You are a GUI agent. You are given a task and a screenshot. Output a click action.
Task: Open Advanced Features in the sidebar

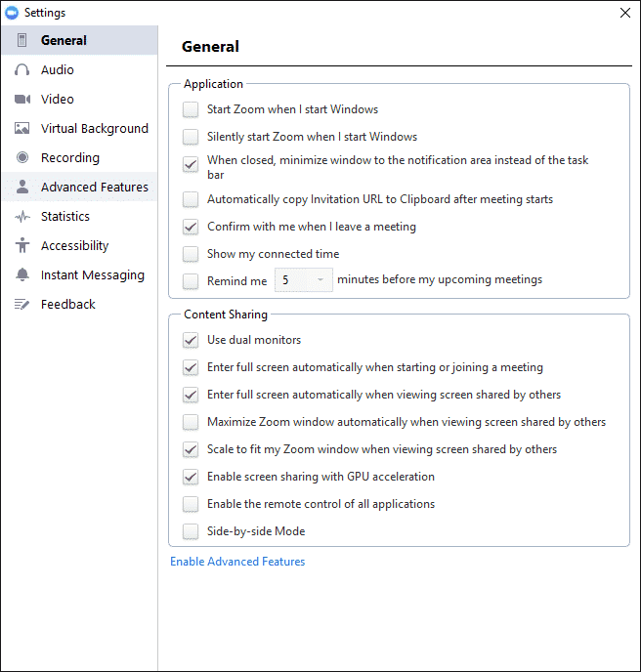click(80, 187)
